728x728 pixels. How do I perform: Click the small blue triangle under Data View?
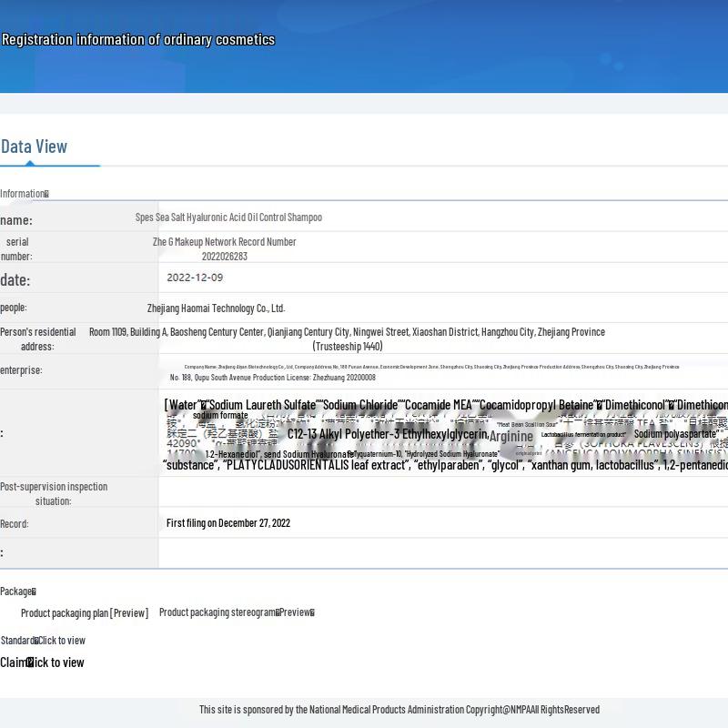[x=29, y=163]
